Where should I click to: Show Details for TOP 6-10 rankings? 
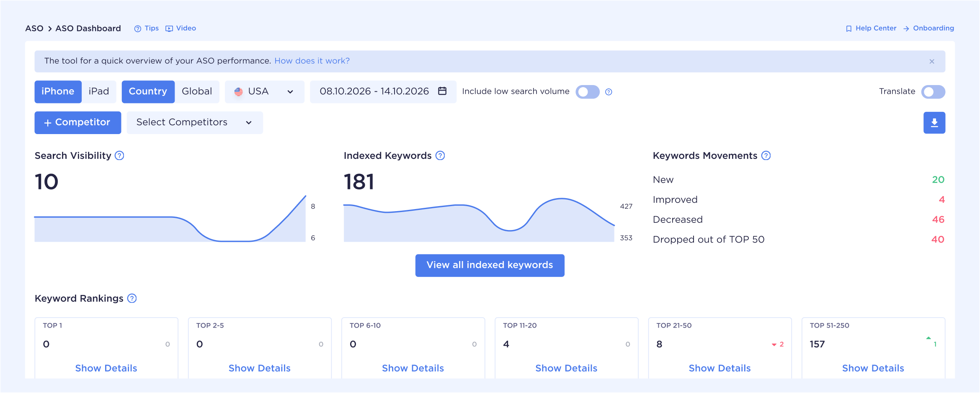tap(413, 368)
